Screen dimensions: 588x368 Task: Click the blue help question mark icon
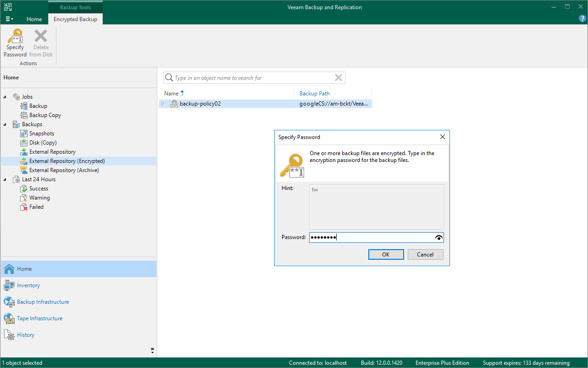(x=582, y=19)
